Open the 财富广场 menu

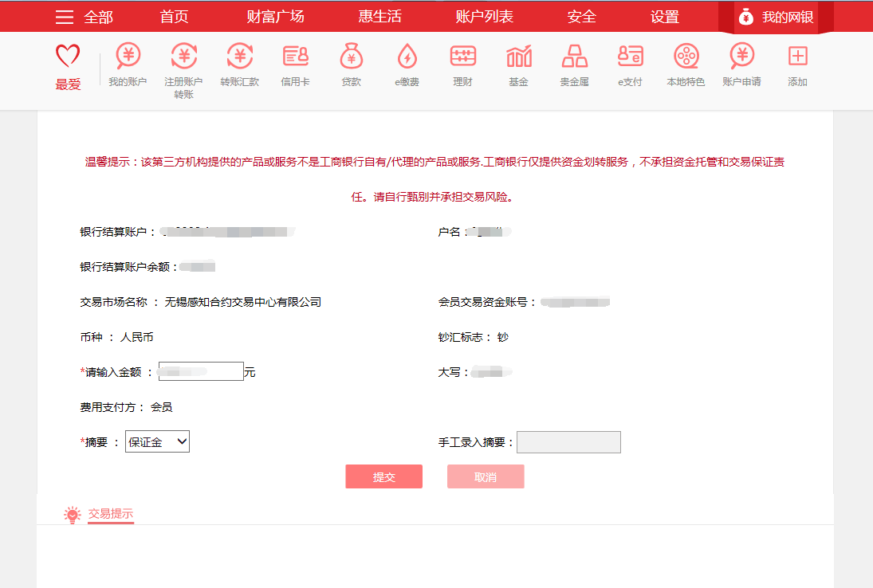pos(276,18)
